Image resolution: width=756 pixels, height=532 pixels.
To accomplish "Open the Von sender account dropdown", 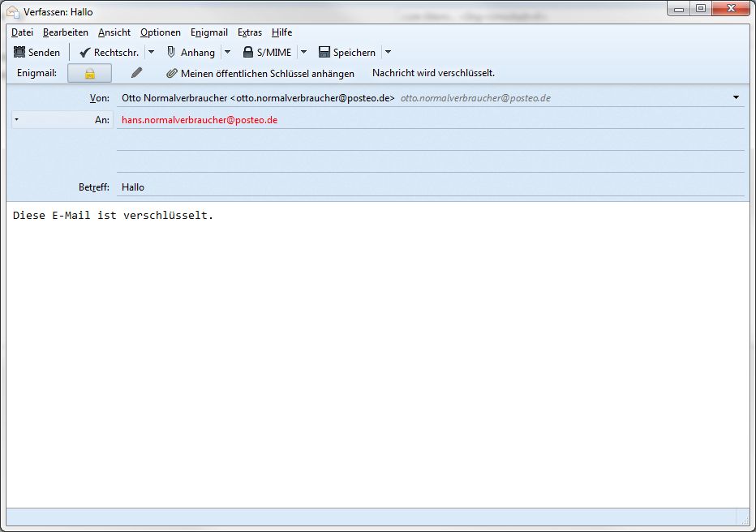I will click(x=736, y=97).
